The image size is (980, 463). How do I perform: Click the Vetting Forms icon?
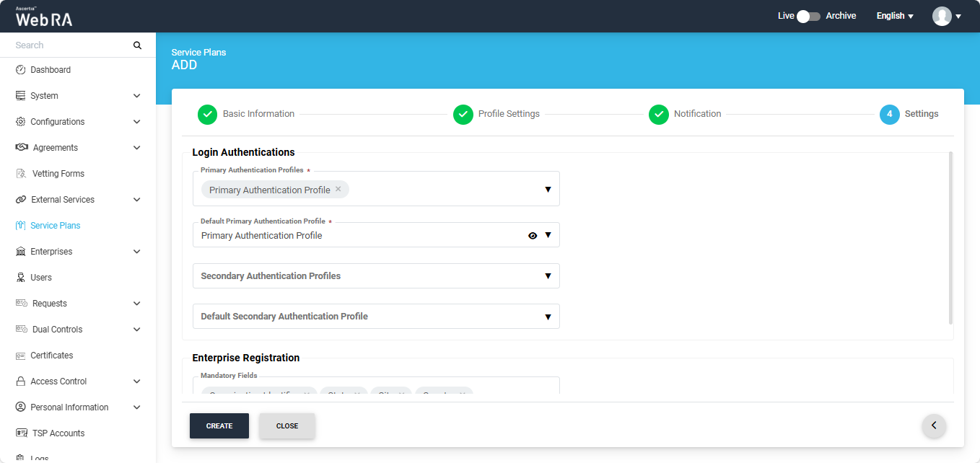[x=22, y=174]
